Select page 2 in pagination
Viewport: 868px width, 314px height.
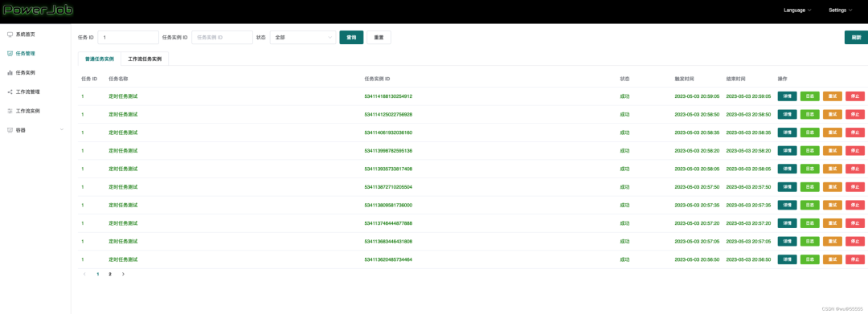pos(109,274)
